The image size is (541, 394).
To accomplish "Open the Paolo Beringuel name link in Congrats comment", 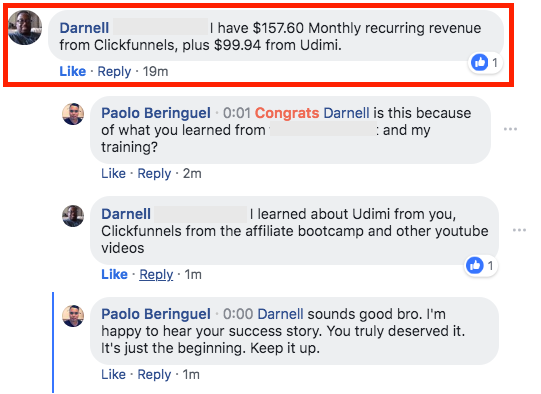I will tap(156, 113).
